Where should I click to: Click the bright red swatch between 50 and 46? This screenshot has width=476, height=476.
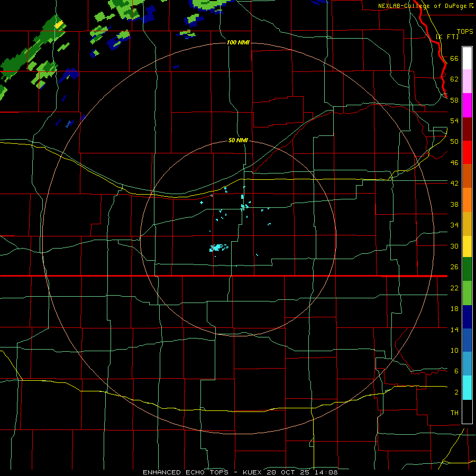click(x=467, y=152)
